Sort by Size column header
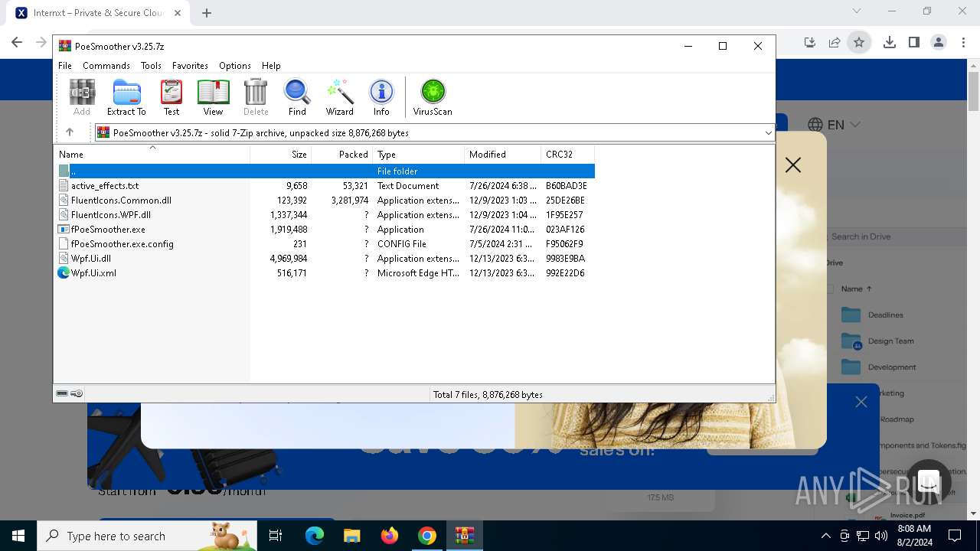980x551 pixels. pos(281,155)
